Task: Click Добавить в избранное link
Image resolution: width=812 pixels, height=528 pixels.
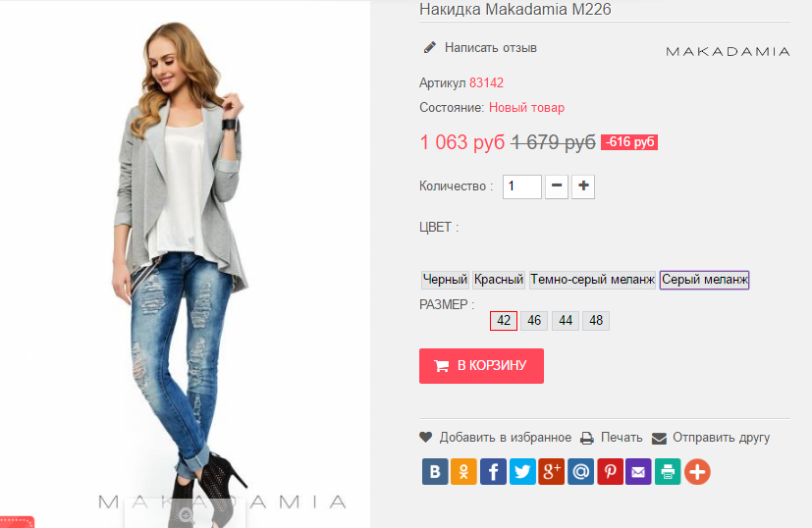Action: click(x=505, y=438)
